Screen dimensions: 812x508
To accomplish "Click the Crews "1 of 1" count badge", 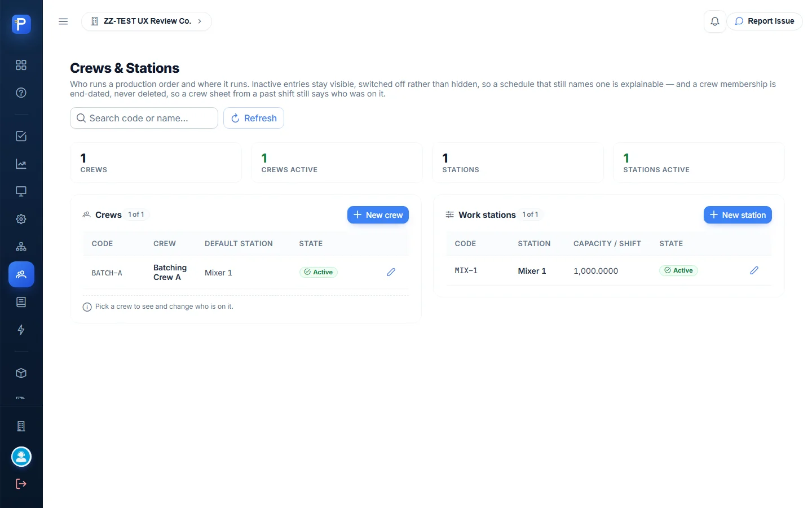I will [136, 214].
